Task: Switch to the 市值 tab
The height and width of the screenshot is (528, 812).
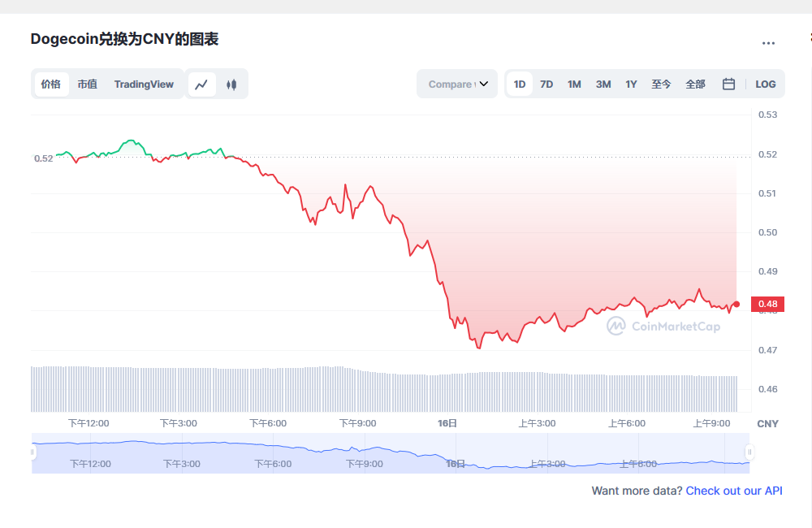Action: (88, 84)
